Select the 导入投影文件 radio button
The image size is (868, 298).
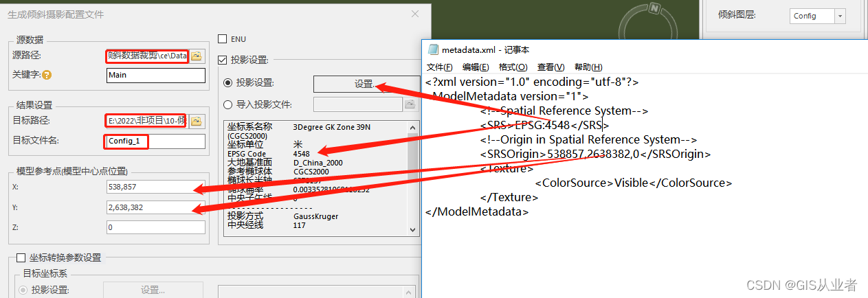point(228,105)
